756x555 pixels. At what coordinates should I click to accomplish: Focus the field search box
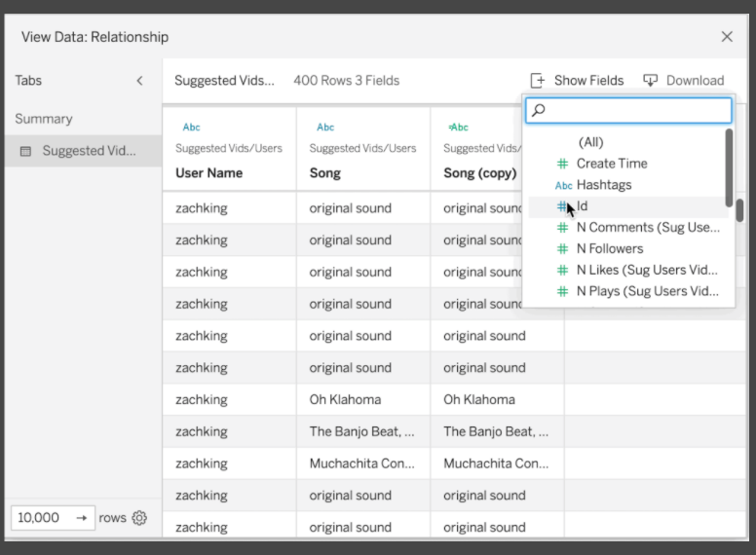[628, 110]
